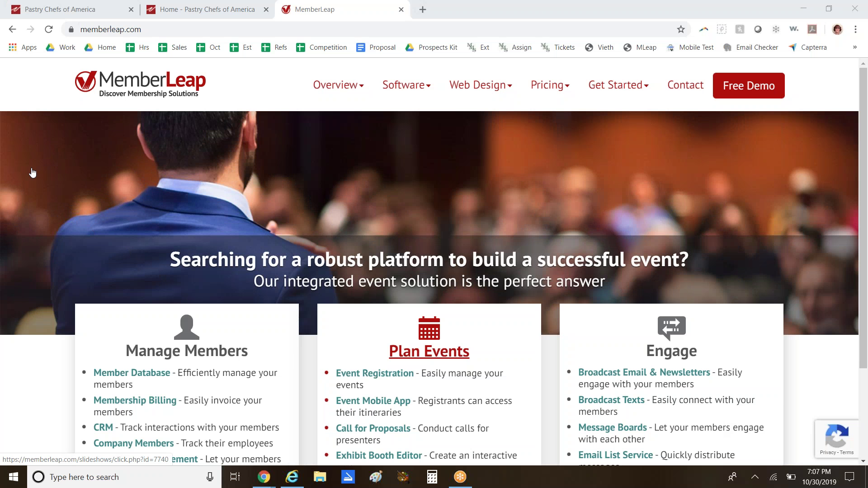Open the Event Registration link
The width and height of the screenshot is (868, 488).
(x=375, y=373)
